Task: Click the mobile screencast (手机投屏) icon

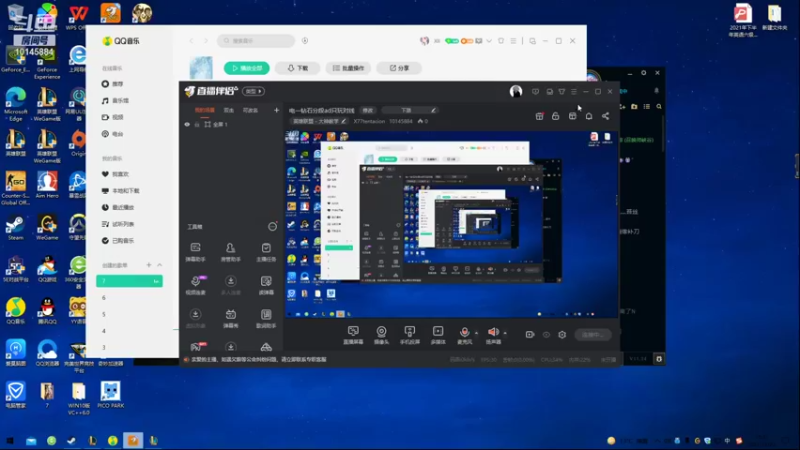Action: coord(409,335)
